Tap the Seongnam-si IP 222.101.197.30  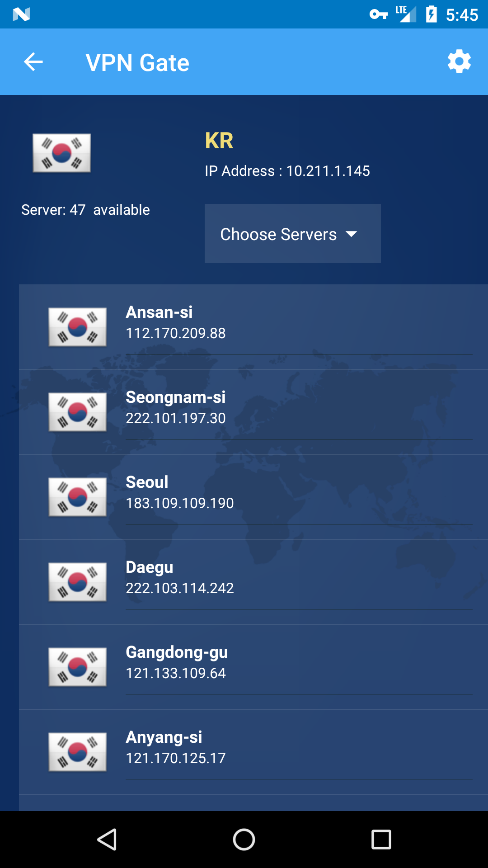pos(176,418)
